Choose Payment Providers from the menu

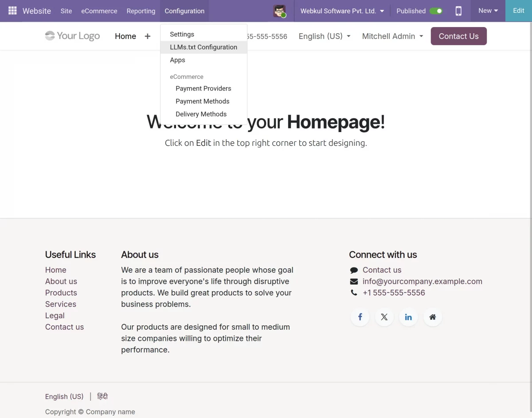coord(203,88)
